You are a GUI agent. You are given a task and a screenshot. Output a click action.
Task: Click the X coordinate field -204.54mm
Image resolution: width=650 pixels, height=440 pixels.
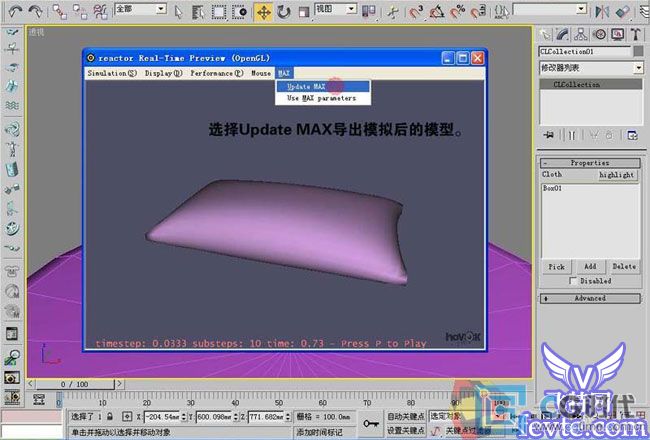[163, 416]
